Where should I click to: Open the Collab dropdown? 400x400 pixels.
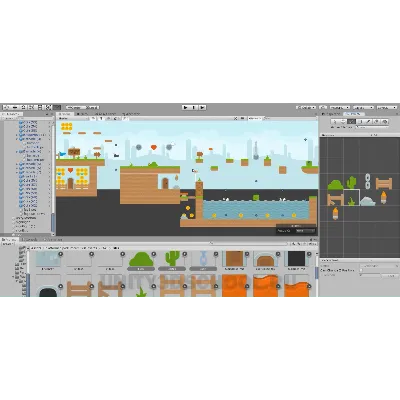pyautogui.click(x=306, y=107)
